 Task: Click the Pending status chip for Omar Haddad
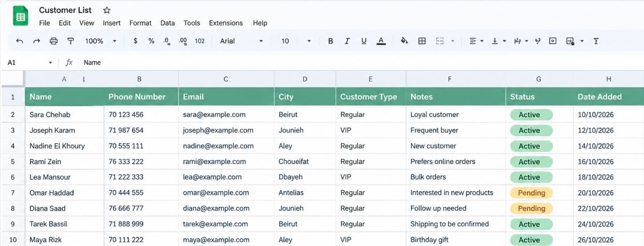click(x=531, y=193)
